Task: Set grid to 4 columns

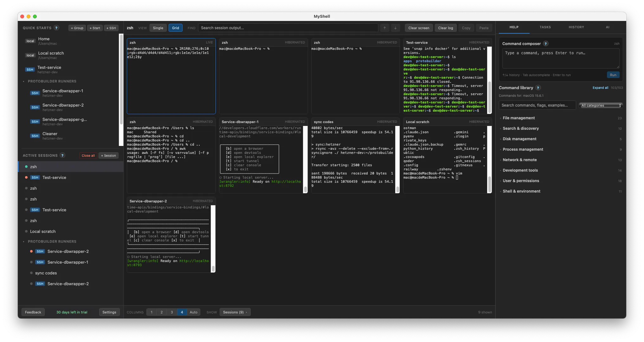Action: [182, 312]
